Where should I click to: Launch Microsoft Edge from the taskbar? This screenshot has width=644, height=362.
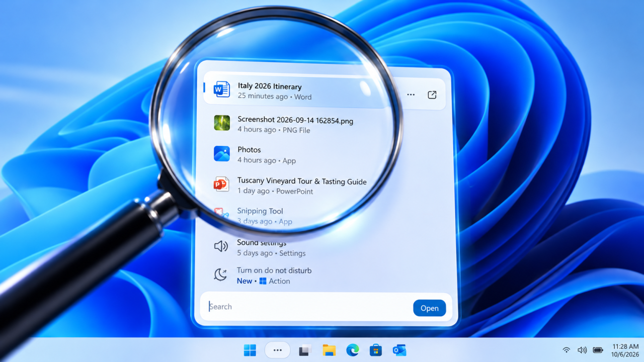353,350
